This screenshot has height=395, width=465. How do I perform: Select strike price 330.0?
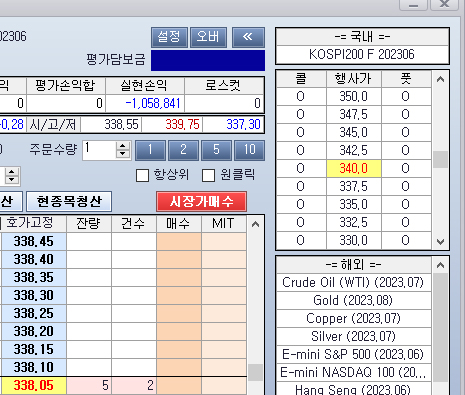tap(353, 241)
